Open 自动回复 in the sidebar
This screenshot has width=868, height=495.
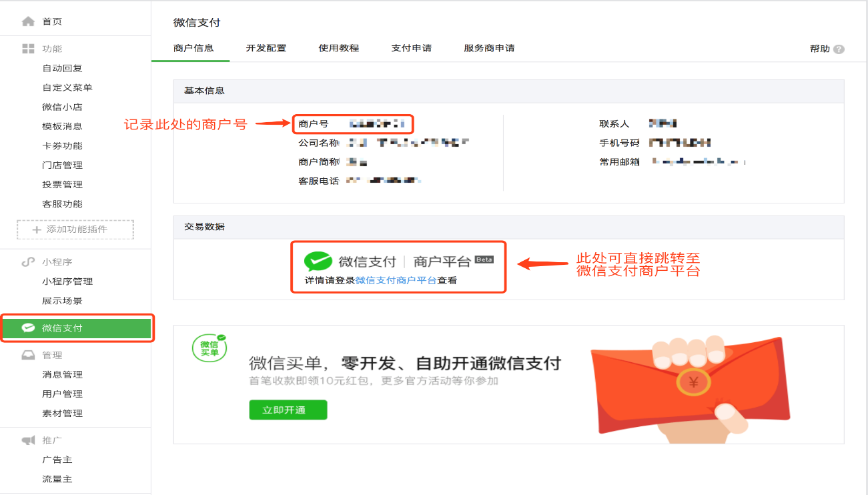62,68
